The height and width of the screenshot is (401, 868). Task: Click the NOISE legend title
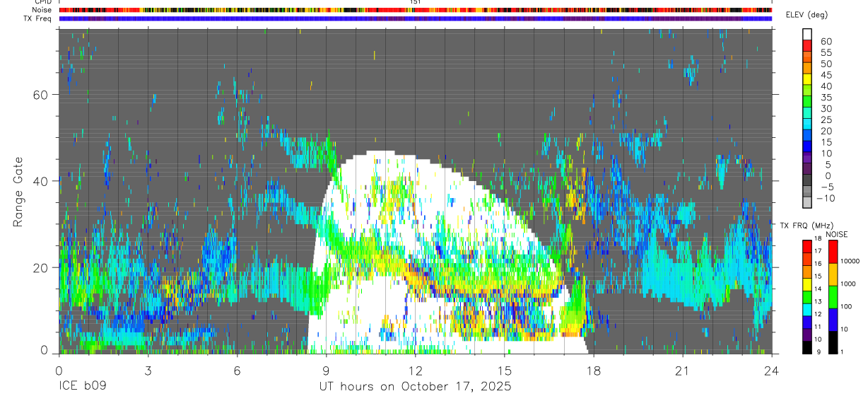point(838,234)
